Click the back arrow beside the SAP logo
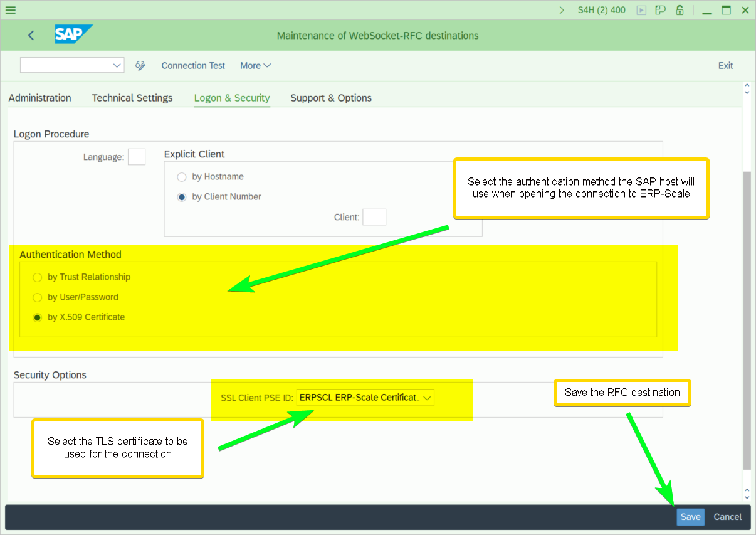The height and width of the screenshot is (535, 756). (x=31, y=36)
